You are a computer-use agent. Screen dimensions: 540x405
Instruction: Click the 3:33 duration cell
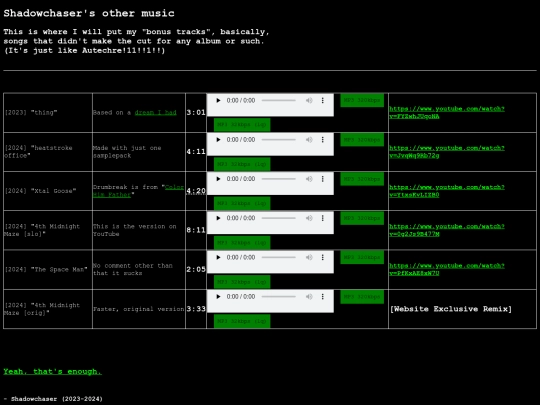point(196,309)
